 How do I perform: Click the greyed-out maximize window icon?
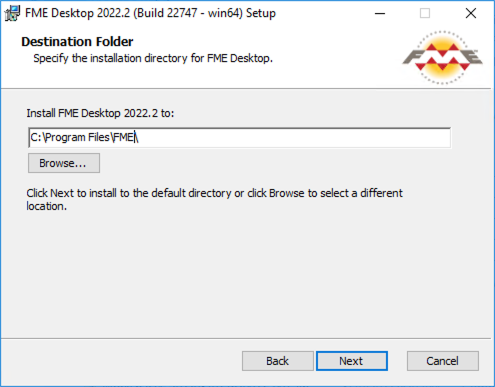(425, 13)
